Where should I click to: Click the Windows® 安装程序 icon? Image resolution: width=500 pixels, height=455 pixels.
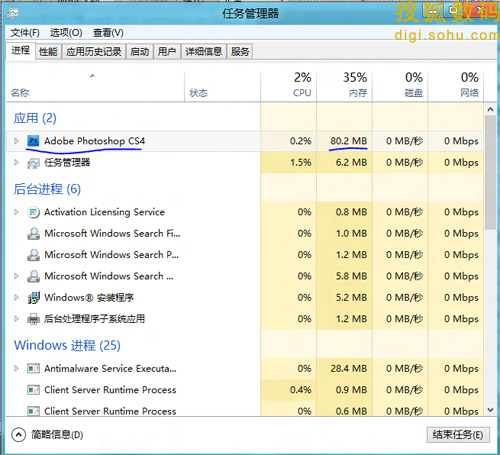(x=33, y=297)
